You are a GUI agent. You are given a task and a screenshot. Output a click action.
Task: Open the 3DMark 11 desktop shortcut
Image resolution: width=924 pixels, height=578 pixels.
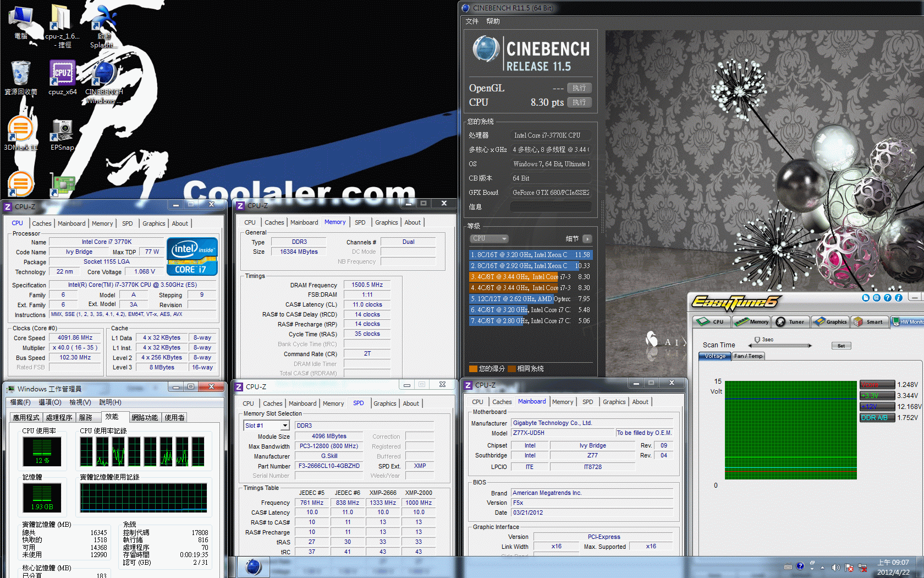coord(20,133)
